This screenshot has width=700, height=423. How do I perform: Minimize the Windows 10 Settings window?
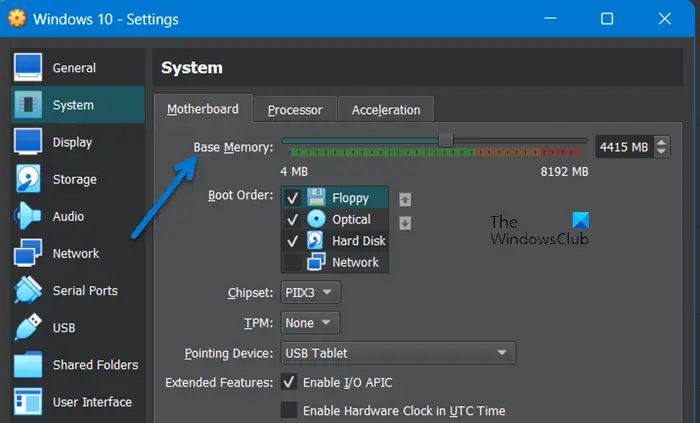550,18
